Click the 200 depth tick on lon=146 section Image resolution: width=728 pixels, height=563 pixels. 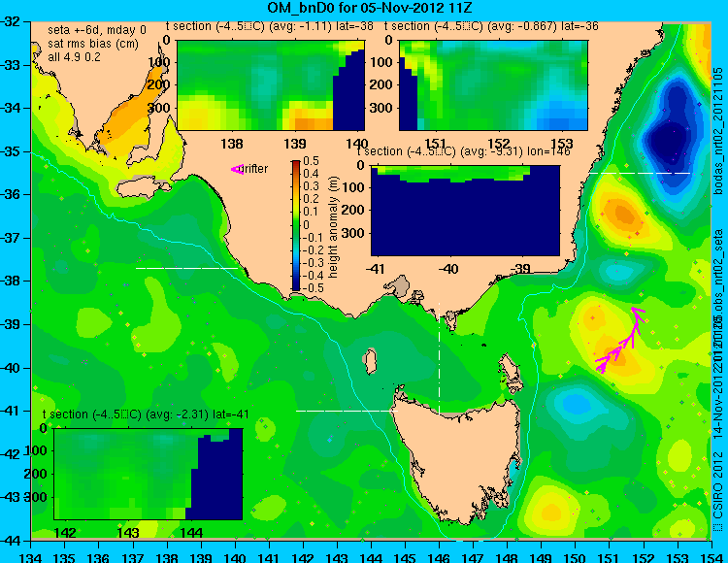click(354, 211)
